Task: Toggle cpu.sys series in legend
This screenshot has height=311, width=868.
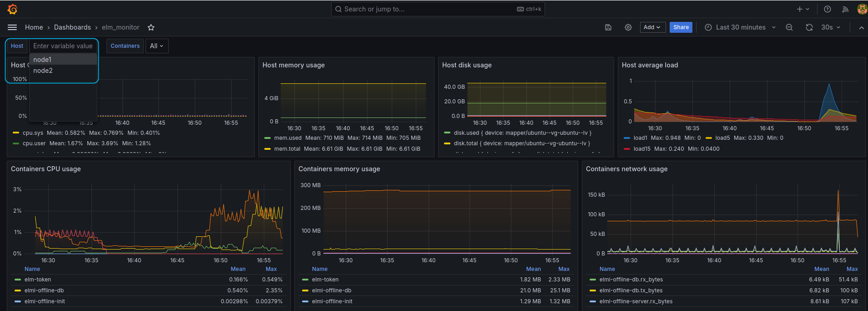Action: pyautogui.click(x=33, y=133)
